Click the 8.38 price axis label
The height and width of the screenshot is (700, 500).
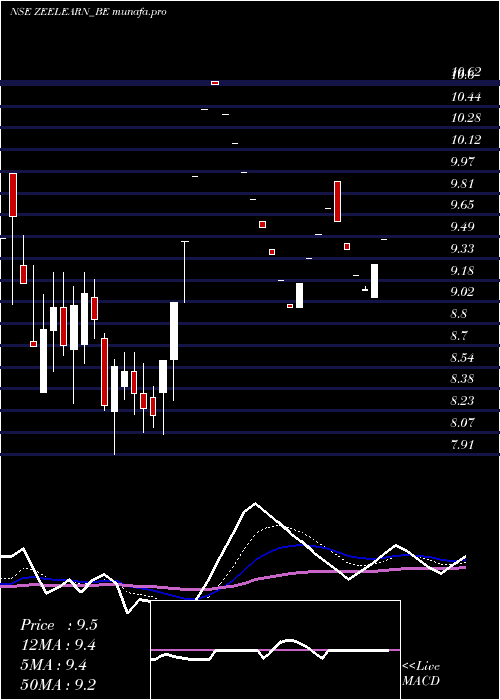click(462, 379)
